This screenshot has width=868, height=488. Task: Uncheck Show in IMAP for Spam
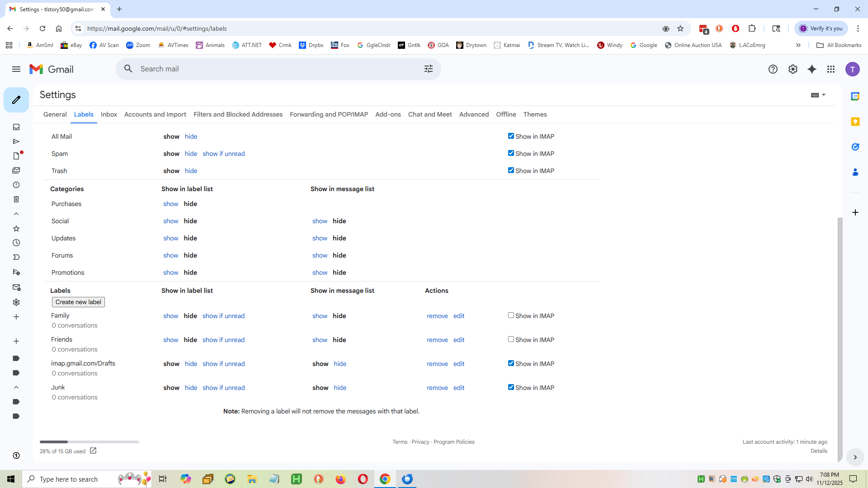click(511, 153)
